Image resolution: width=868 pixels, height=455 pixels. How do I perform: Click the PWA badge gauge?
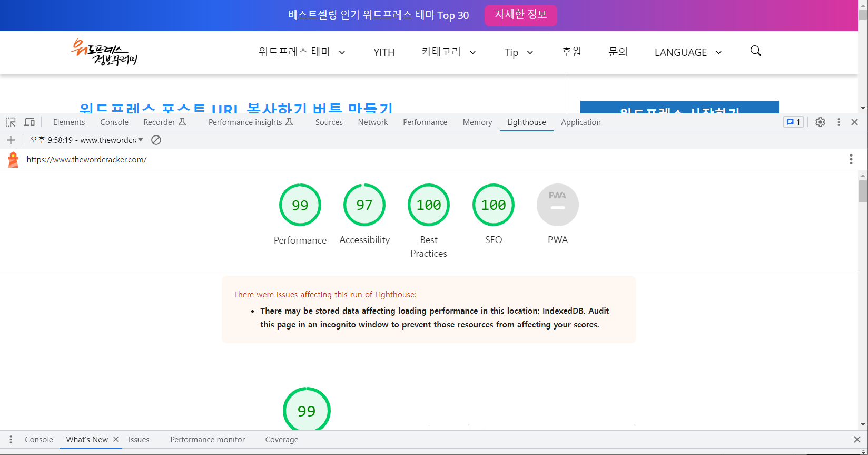coord(558,205)
